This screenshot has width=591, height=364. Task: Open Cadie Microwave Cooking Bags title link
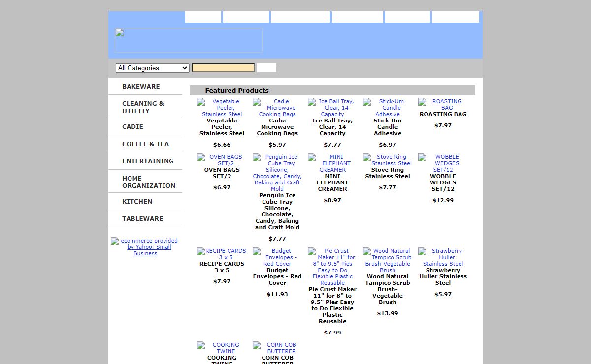coord(277,127)
